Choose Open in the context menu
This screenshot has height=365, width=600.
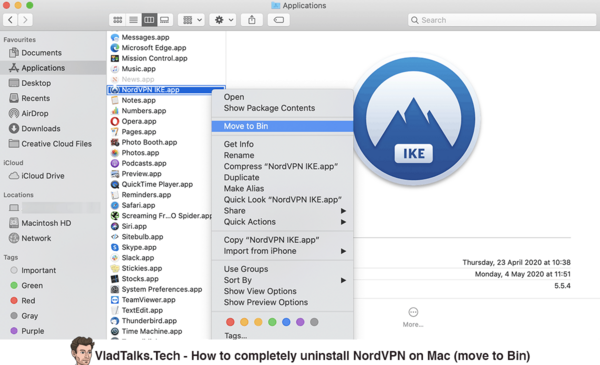click(282, 97)
